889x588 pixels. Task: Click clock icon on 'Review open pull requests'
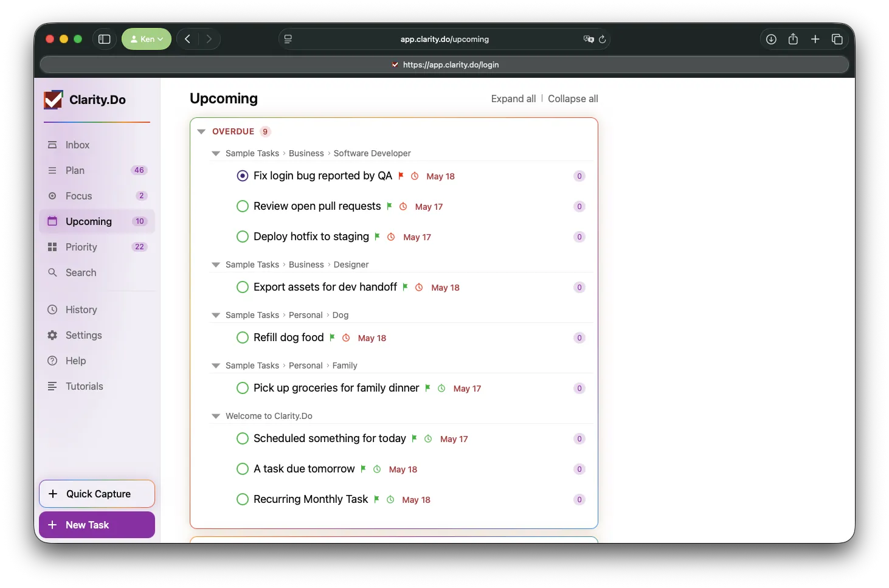coord(403,206)
